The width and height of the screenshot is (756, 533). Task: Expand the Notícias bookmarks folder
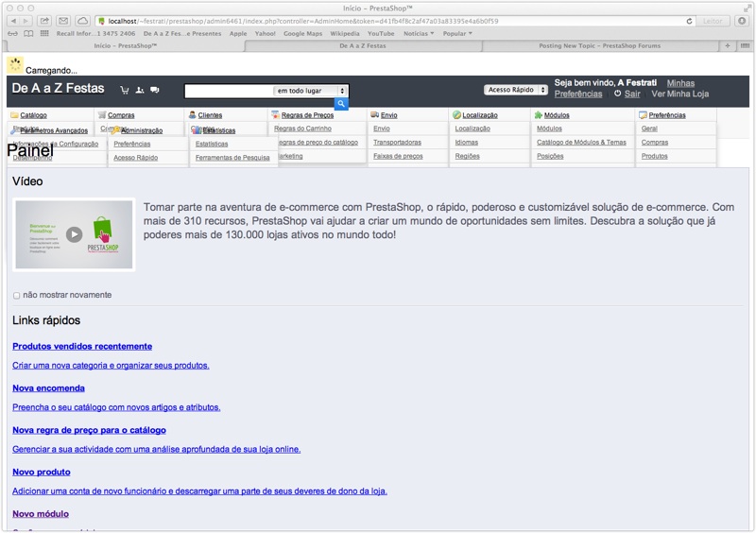(419, 34)
